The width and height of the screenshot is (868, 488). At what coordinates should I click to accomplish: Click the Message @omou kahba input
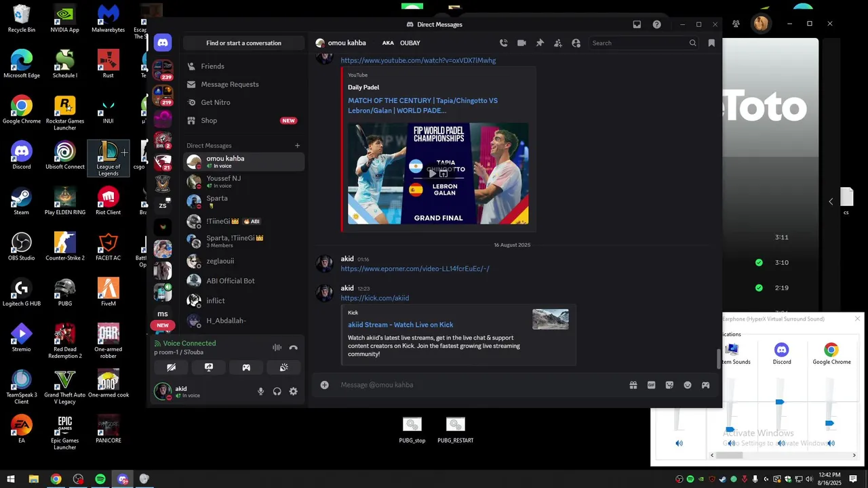tap(481, 385)
